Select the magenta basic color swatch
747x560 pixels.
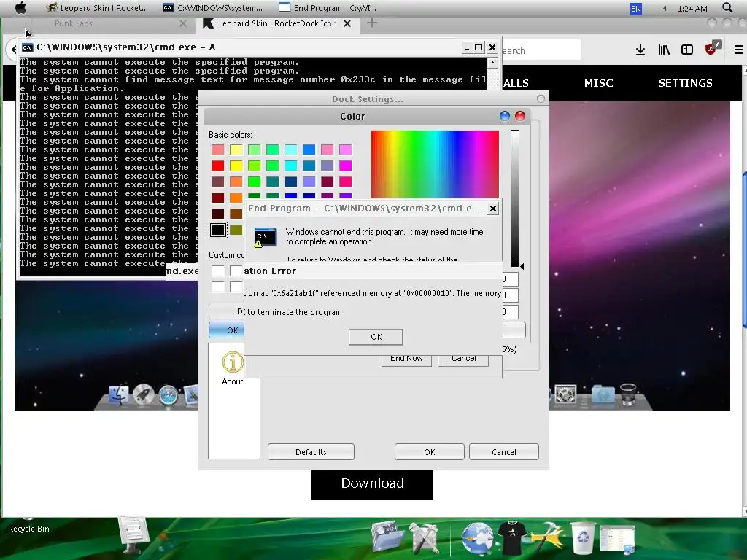point(345,166)
